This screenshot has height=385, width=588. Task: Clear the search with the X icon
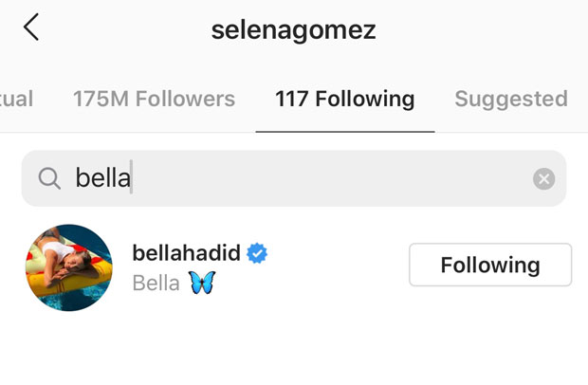[543, 178]
